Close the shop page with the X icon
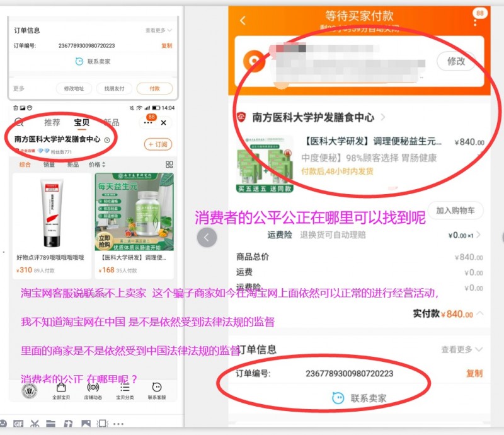The image size is (504, 435). (x=163, y=122)
